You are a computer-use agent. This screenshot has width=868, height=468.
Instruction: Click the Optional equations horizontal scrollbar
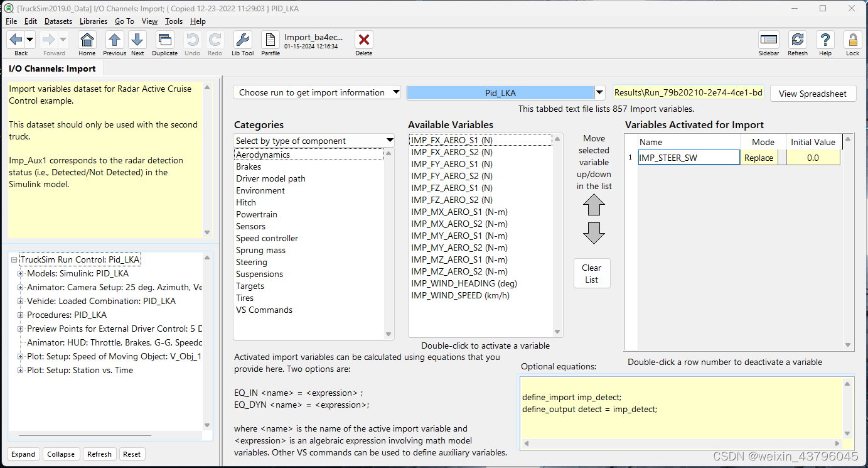pos(682,443)
